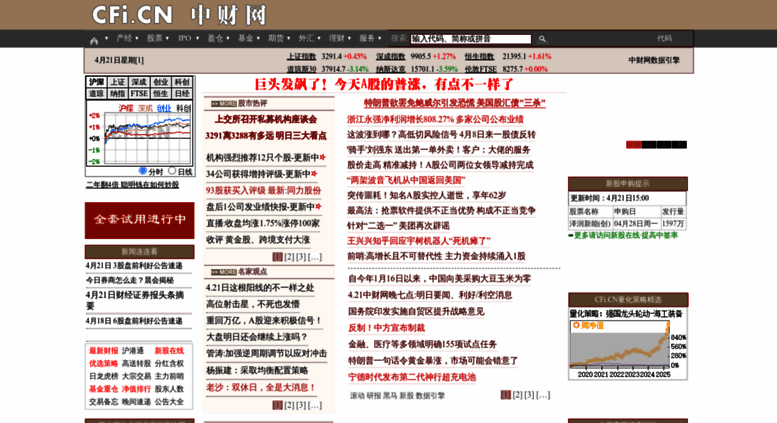Switch chart to 深成 tab
The image size is (777, 423).
tap(139, 82)
